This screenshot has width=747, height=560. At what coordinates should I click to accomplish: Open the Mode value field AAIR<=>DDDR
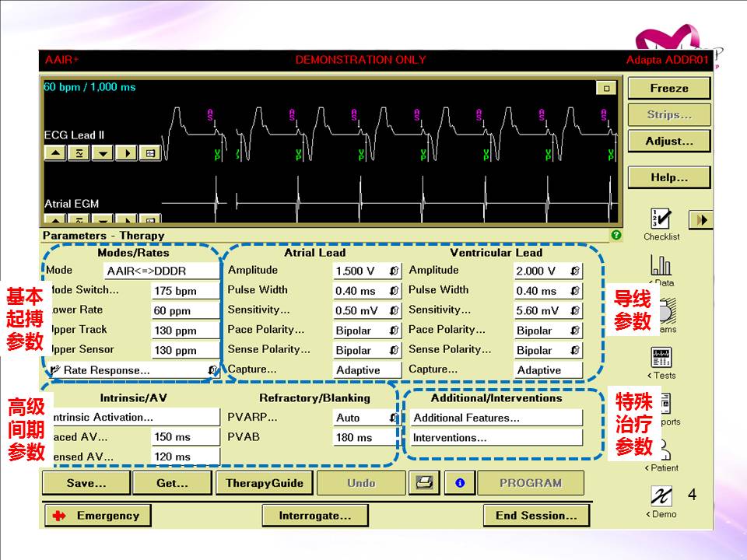(x=162, y=271)
